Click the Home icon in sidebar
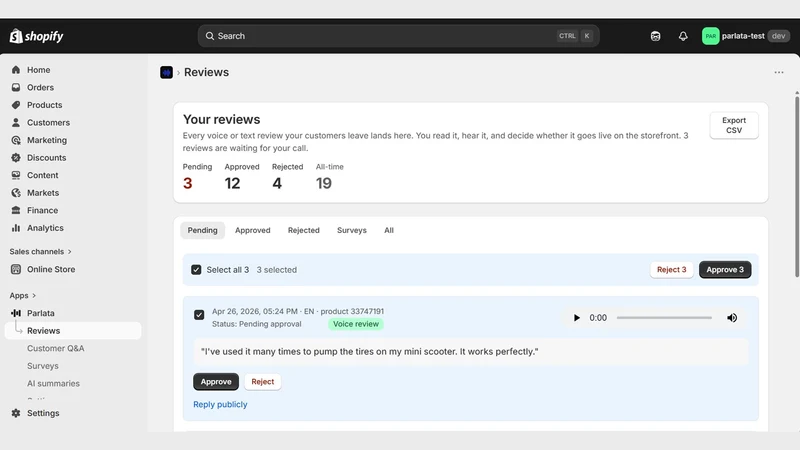Viewport: 800px width, 450px height. pos(16,70)
